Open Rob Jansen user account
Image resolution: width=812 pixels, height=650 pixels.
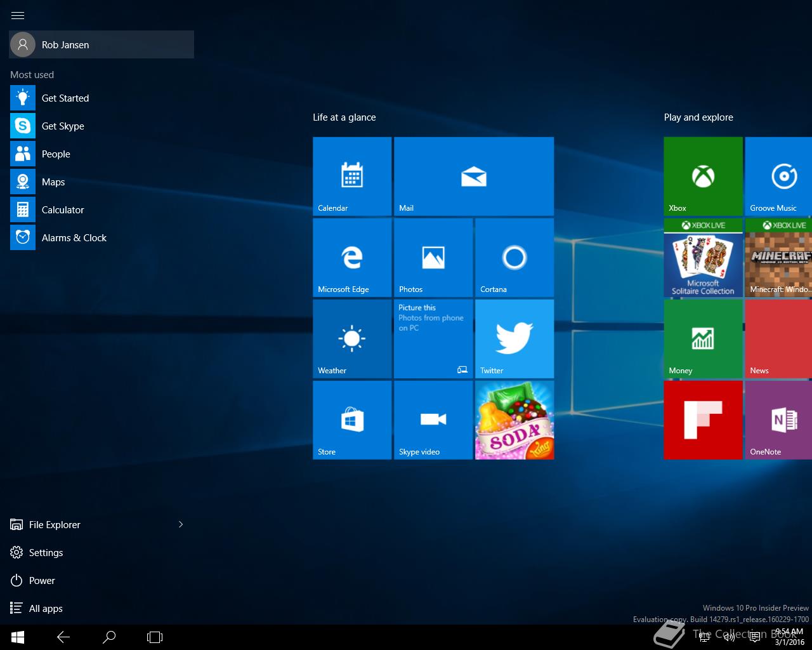[101, 44]
